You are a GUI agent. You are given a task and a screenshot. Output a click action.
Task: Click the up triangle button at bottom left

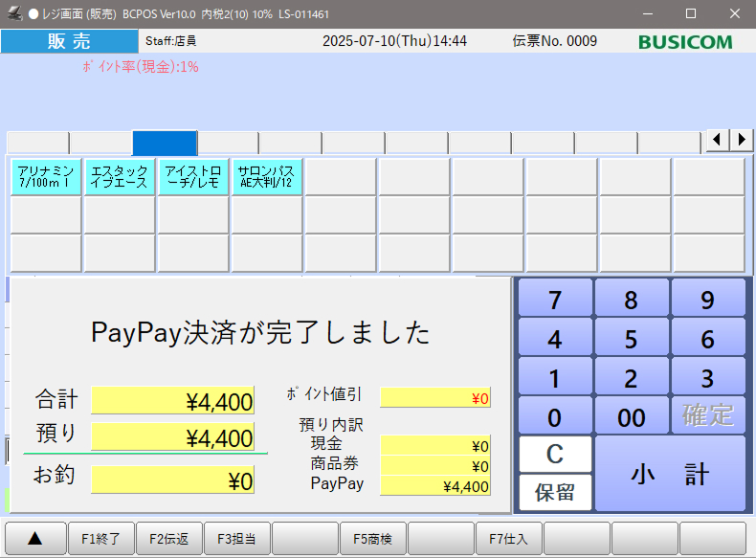click(36, 539)
